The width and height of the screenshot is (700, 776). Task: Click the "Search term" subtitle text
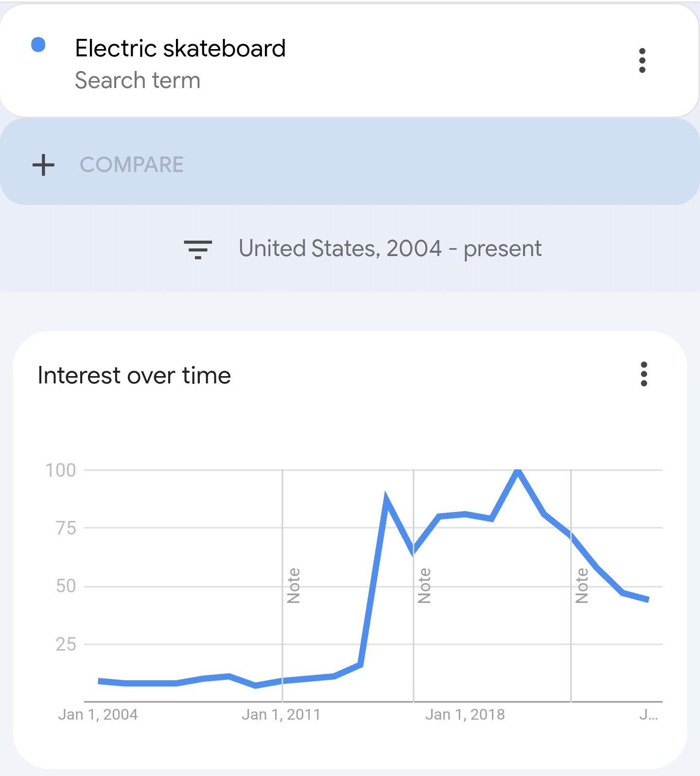pos(138,80)
